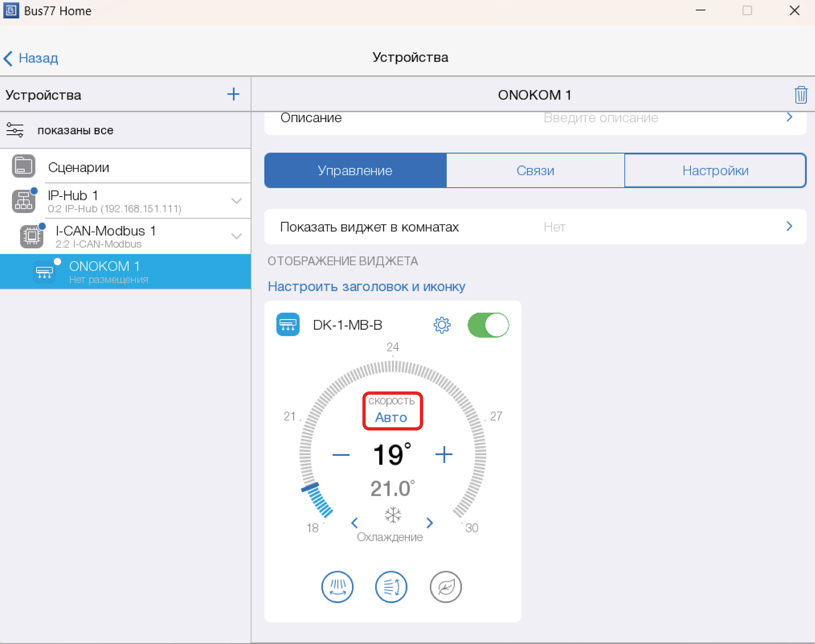Open the device filter settings icon
This screenshot has width=815, height=644.
15,130
